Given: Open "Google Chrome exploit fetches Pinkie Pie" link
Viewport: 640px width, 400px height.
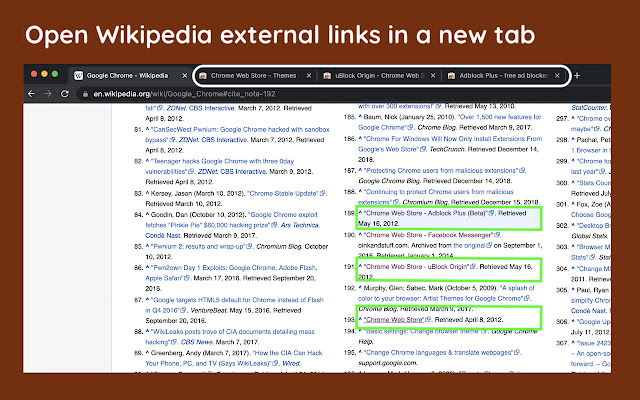Looking at the screenshot, I should tap(231, 220).
